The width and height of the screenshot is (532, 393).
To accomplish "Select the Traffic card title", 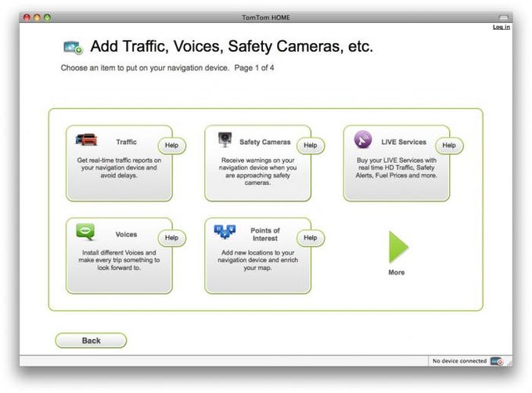I will (x=126, y=142).
